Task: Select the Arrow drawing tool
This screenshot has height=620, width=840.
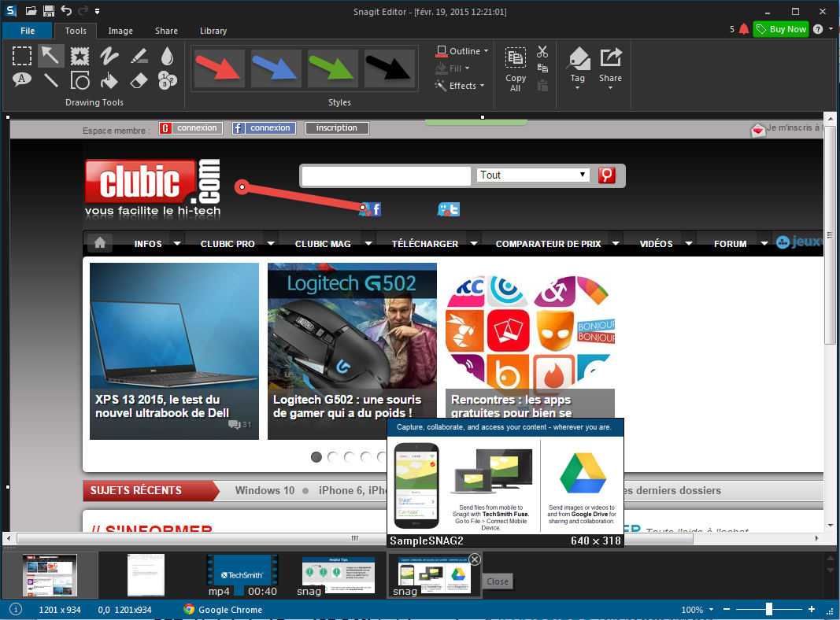Action: 51,56
